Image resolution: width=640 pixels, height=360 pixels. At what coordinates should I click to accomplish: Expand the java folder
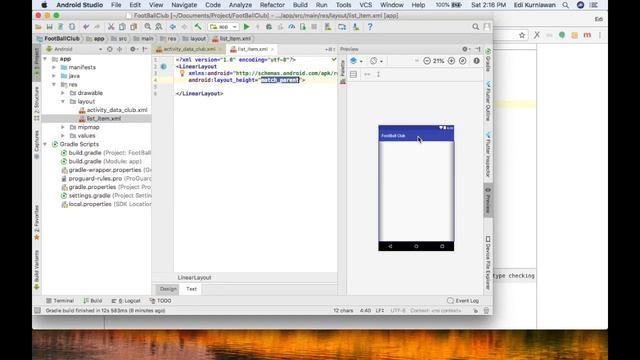54,76
